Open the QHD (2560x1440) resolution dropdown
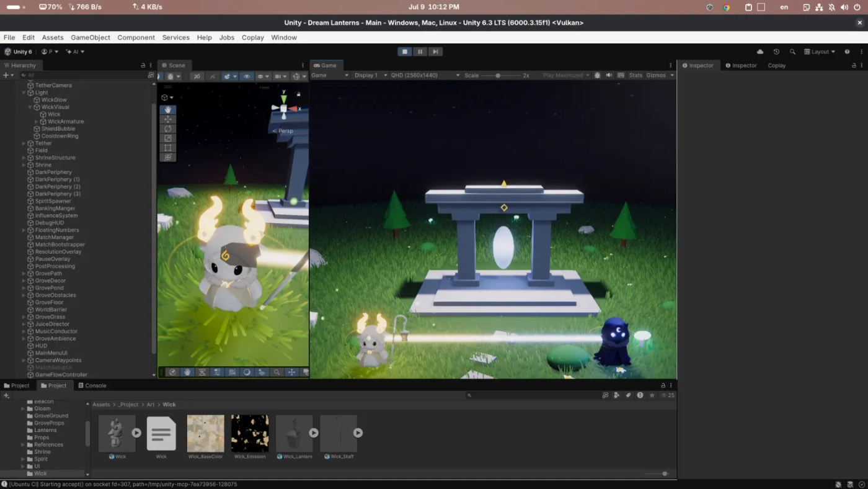The width and height of the screenshot is (868, 489). (426, 75)
